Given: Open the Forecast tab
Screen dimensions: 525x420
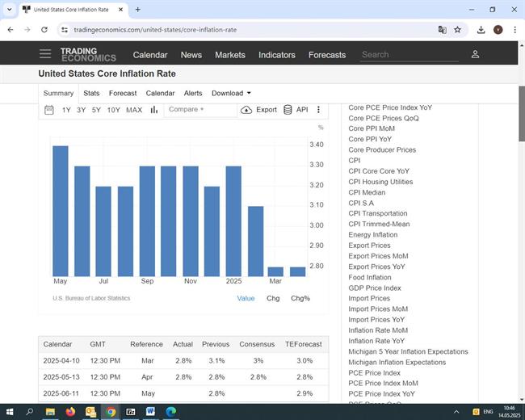Looking at the screenshot, I should (123, 93).
